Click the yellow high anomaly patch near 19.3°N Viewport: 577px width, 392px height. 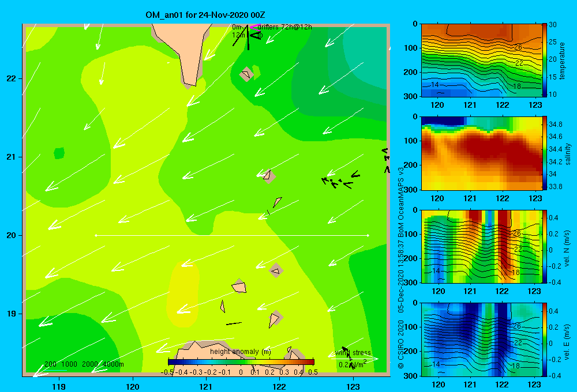coord(183,294)
